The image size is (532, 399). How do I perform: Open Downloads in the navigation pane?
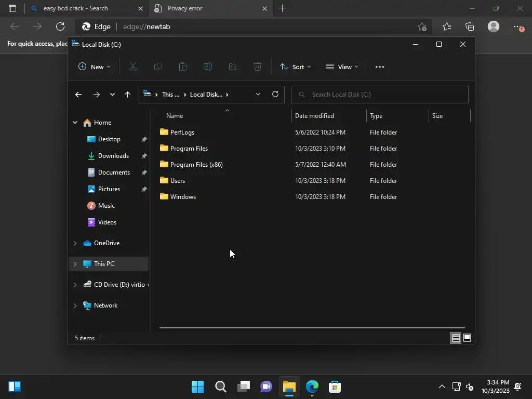coord(113,156)
